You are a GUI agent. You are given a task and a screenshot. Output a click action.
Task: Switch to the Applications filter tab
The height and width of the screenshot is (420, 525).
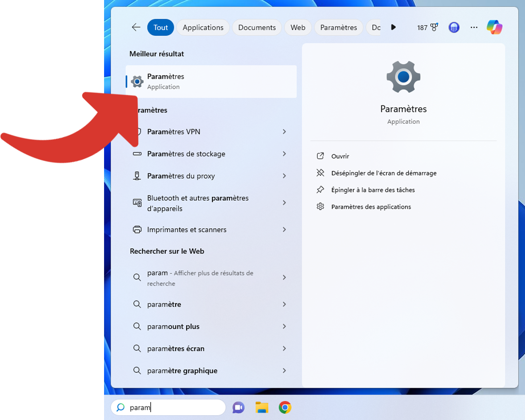[x=203, y=28]
